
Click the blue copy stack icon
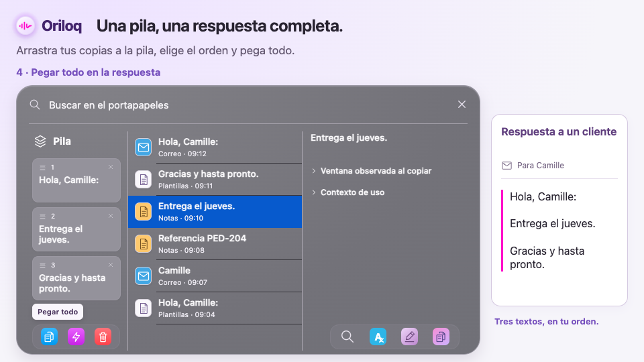tap(49, 337)
